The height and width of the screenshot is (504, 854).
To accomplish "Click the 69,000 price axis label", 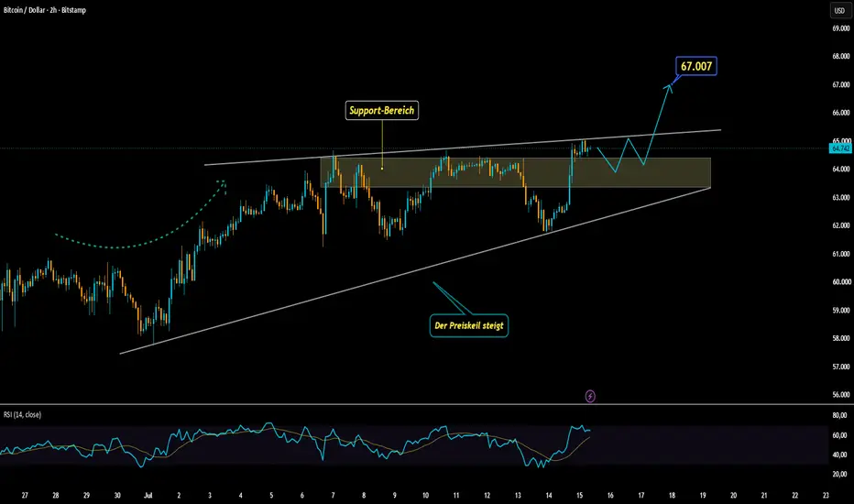I will [x=841, y=28].
